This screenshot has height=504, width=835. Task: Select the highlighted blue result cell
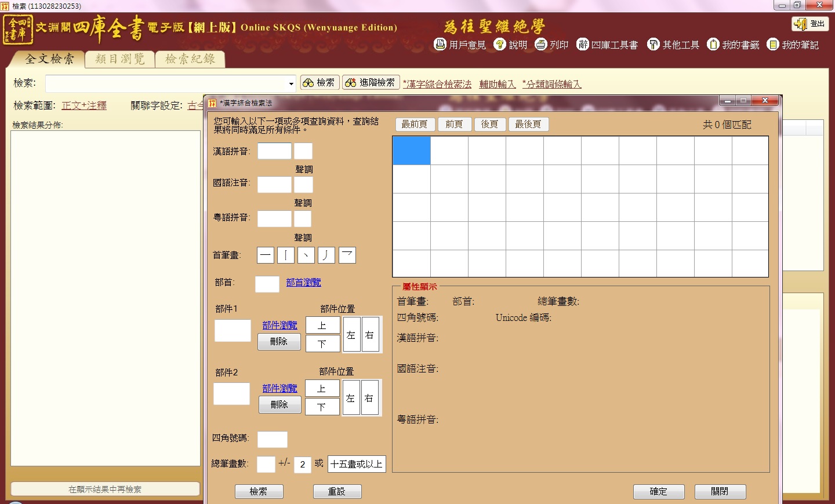click(412, 151)
